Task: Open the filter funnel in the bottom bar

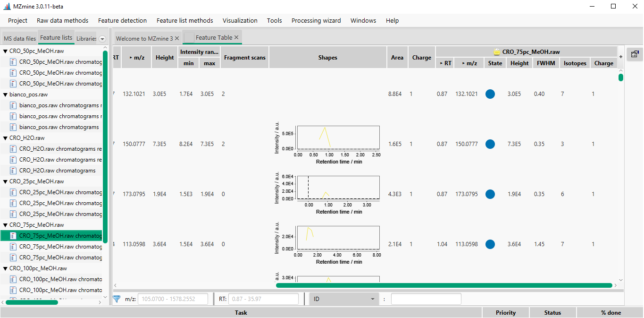Action: pyautogui.click(x=116, y=298)
